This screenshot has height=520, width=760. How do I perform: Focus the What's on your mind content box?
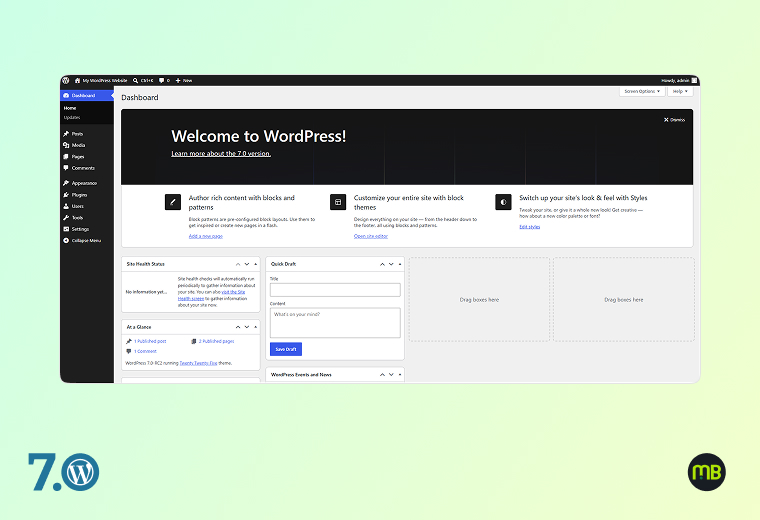pyautogui.click(x=335, y=323)
